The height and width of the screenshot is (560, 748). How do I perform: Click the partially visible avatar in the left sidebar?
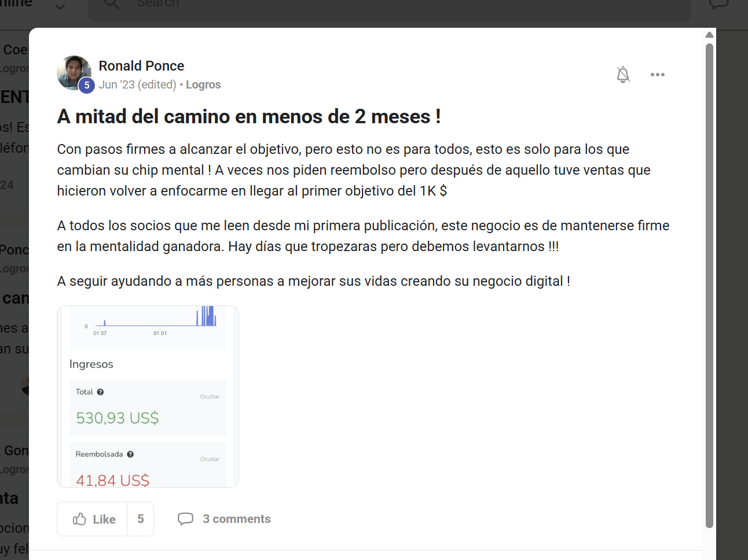[x=26, y=385]
